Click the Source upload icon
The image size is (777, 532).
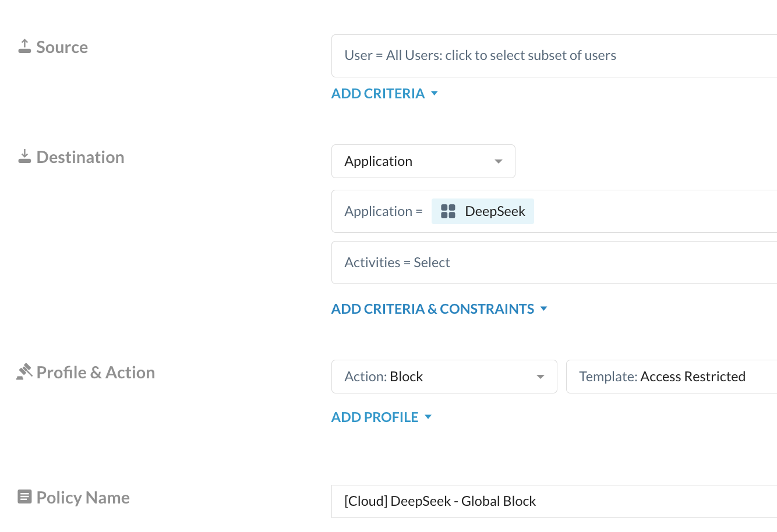click(24, 47)
